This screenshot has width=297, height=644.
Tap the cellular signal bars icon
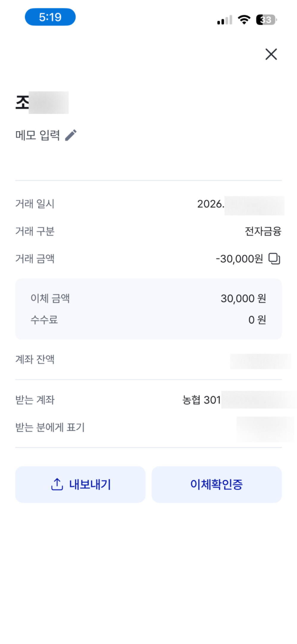(x=225, y=20)
